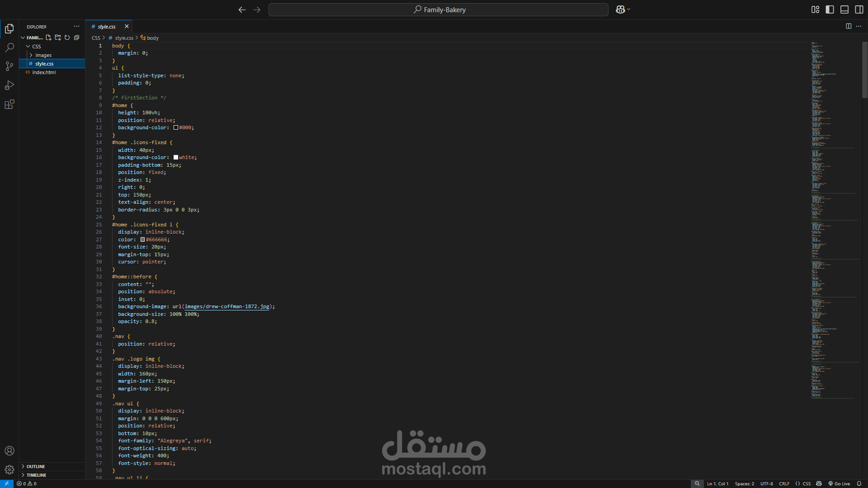This screenshot has width=868, height=488.
Task: Toggle the bottom panel visibility
Action: pos(844,9)
